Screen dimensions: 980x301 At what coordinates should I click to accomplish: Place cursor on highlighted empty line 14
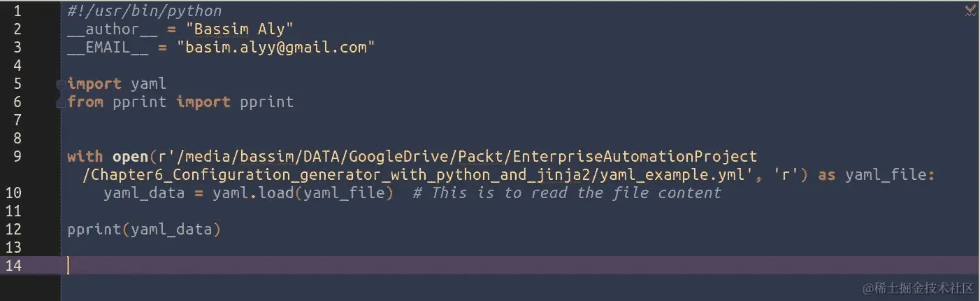tap(520, 265)
